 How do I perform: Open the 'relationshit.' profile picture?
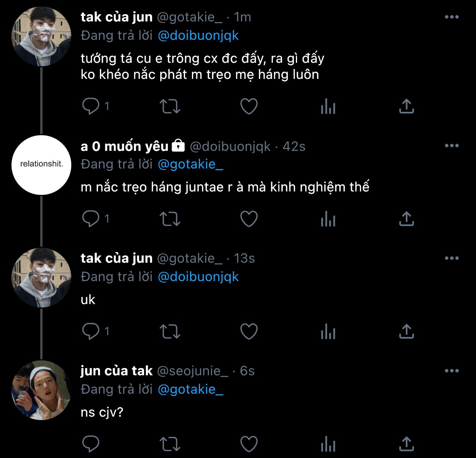tap(41, 165)
